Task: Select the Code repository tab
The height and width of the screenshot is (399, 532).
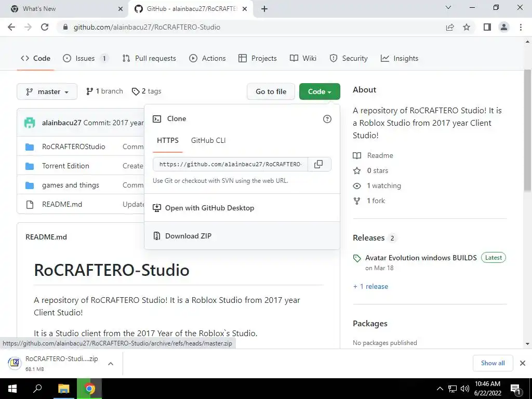Action: [36, 58]
